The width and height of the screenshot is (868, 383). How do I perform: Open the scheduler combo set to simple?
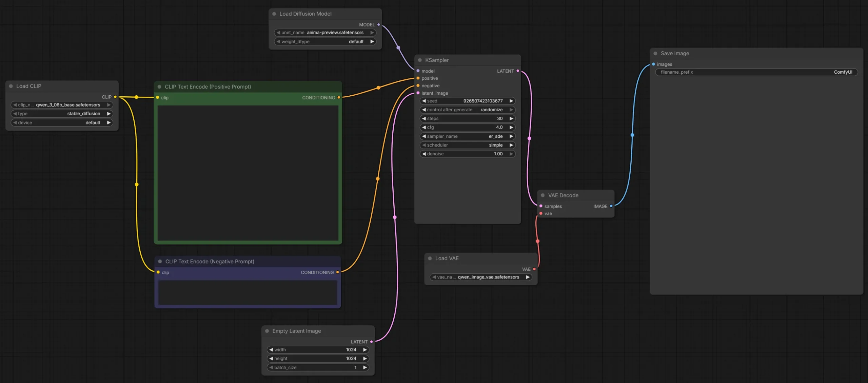coord(467,145)
